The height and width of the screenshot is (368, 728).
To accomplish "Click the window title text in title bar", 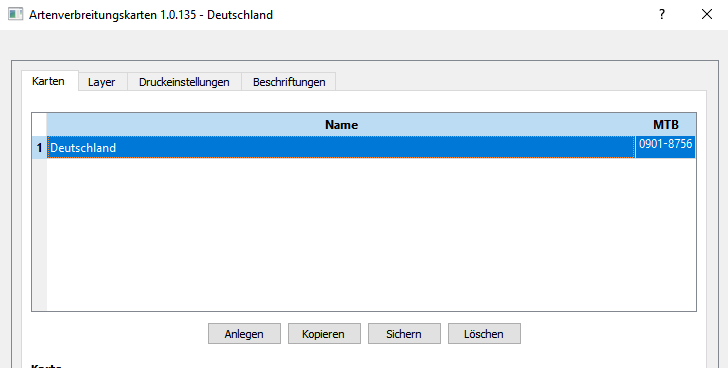I will (x=151, y=15).
